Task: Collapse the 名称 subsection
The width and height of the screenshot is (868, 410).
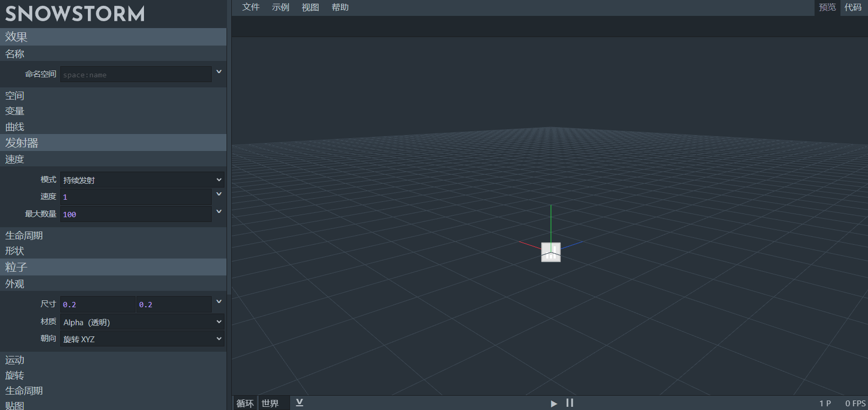Action: click(113, 54)
